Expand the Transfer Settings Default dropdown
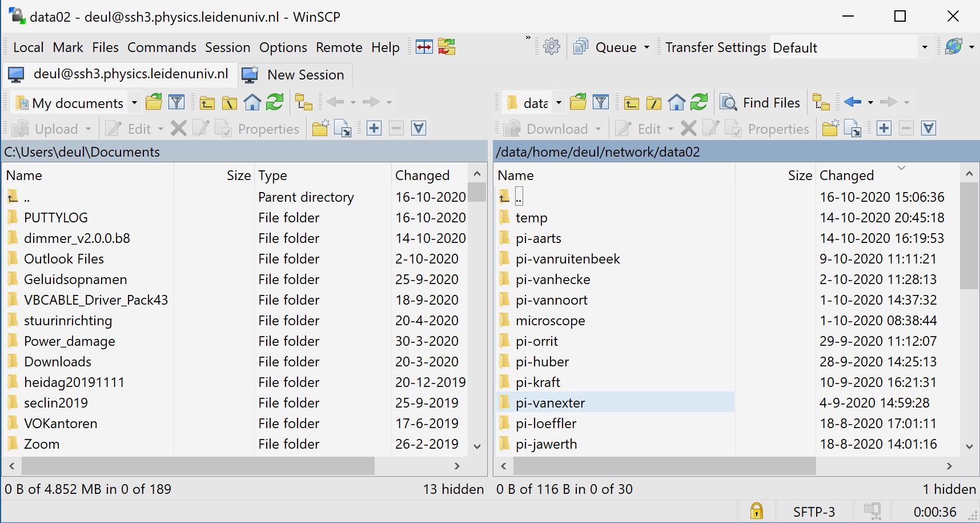 [925, 47]
